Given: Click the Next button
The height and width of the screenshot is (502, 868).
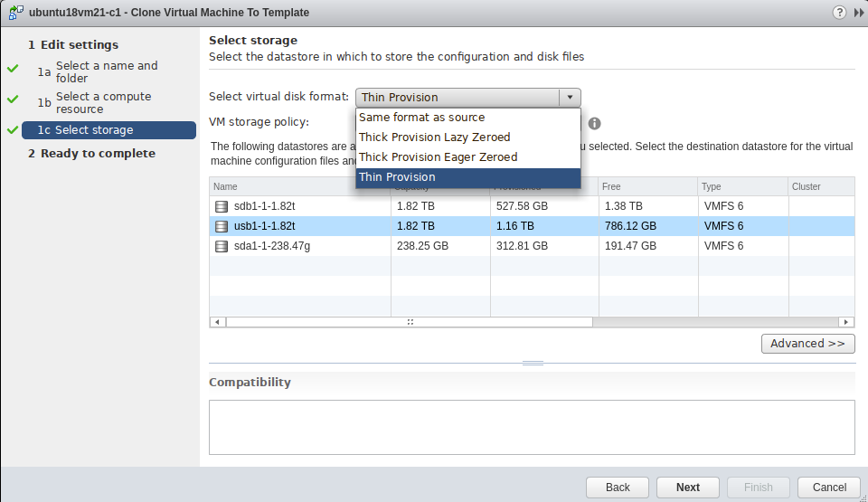Looking at the screenshot, I should (x=687, y=488).
